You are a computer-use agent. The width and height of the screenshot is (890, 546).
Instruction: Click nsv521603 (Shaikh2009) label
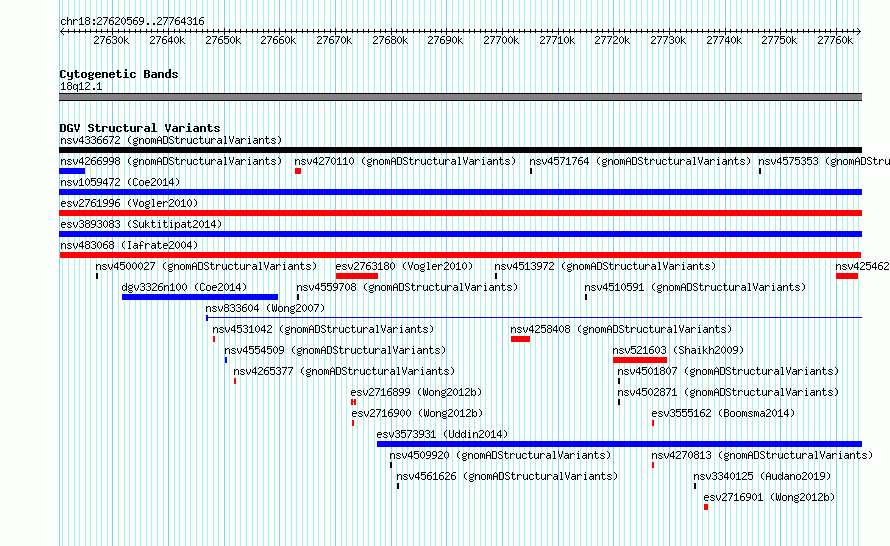tap(678, 350)
